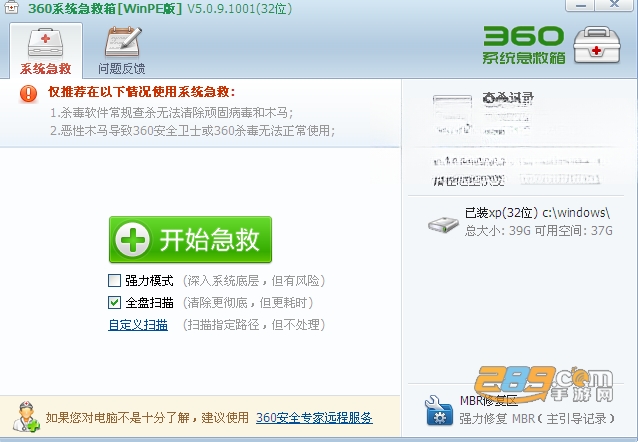The height and width of the screenshot is (442, 638).
Task: Click the green 开始急救 button
Action: (x=190, y=239)
